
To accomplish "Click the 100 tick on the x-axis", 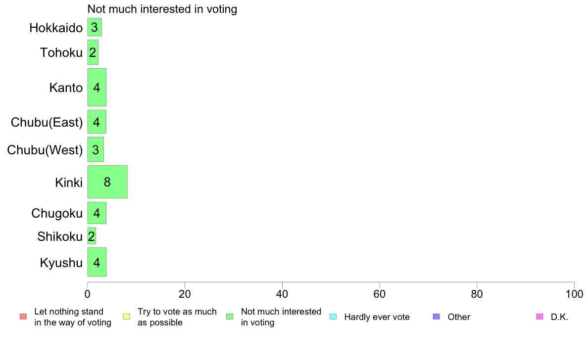I will click(574, 294).
